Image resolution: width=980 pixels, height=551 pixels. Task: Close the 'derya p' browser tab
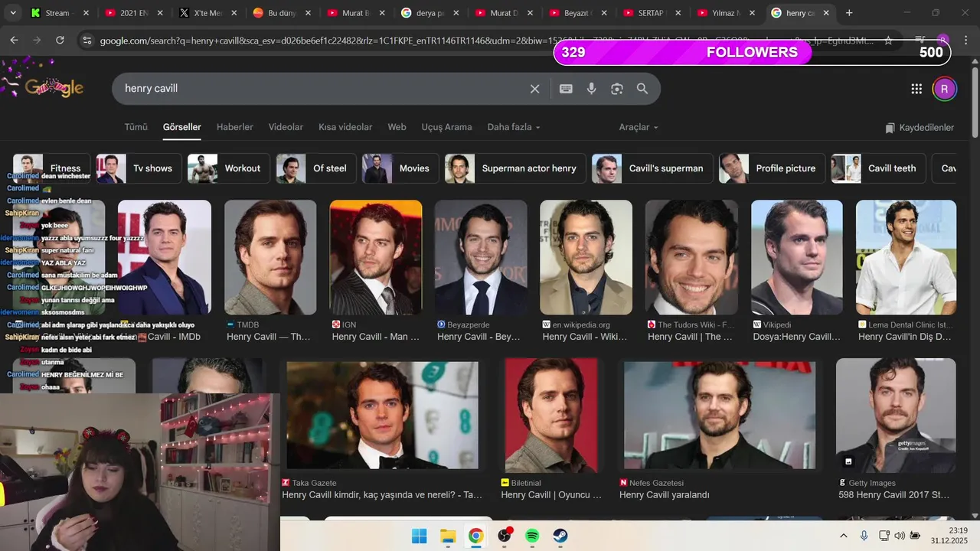(456, 13)
